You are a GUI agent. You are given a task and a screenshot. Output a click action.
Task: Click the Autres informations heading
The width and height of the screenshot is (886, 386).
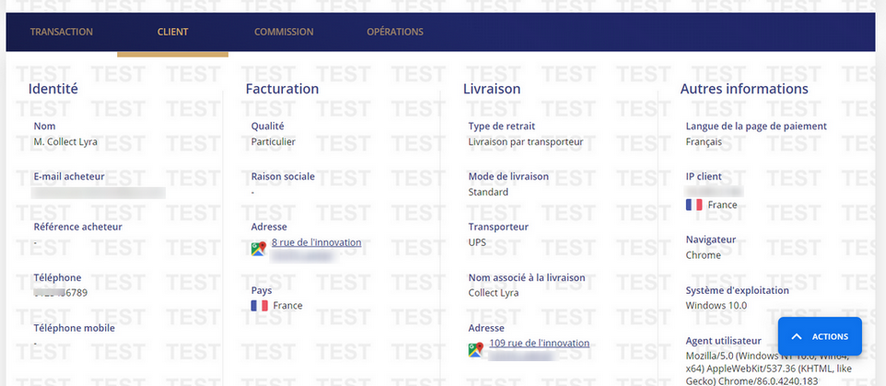coord(744,89)
